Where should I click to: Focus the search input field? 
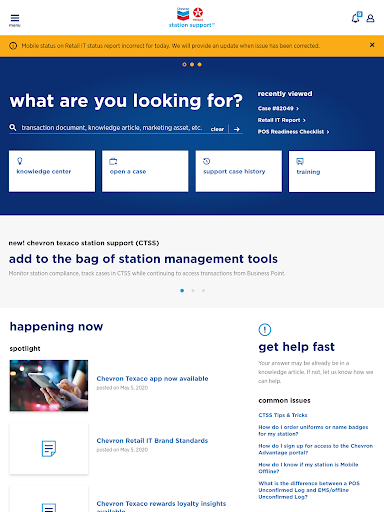(x=112, y=128)
